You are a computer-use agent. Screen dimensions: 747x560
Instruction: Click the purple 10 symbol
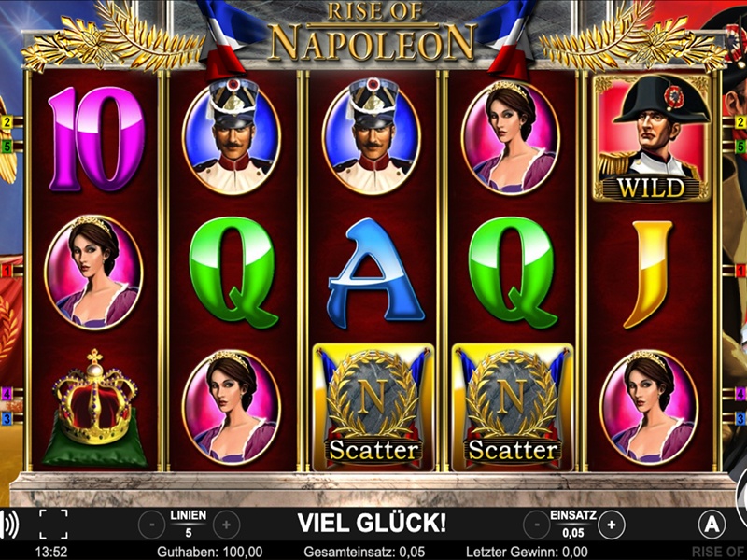point(97,138)
